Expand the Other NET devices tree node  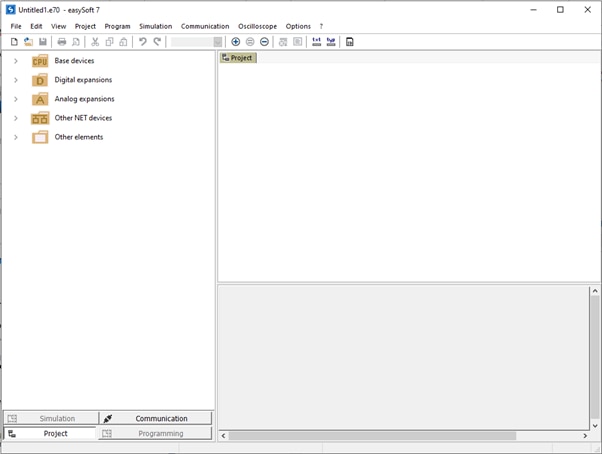(16, 118)
